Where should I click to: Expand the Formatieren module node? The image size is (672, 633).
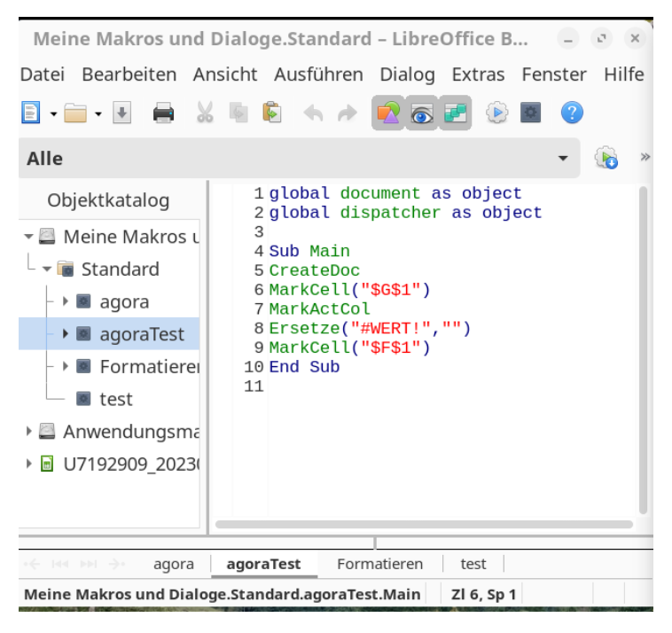tap(65, 366)
